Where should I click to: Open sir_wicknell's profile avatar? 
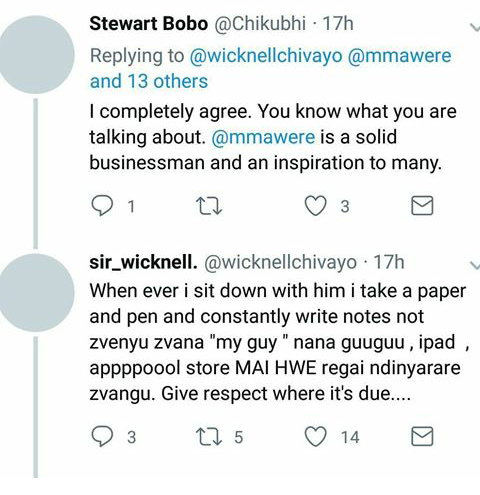[37, 292]
